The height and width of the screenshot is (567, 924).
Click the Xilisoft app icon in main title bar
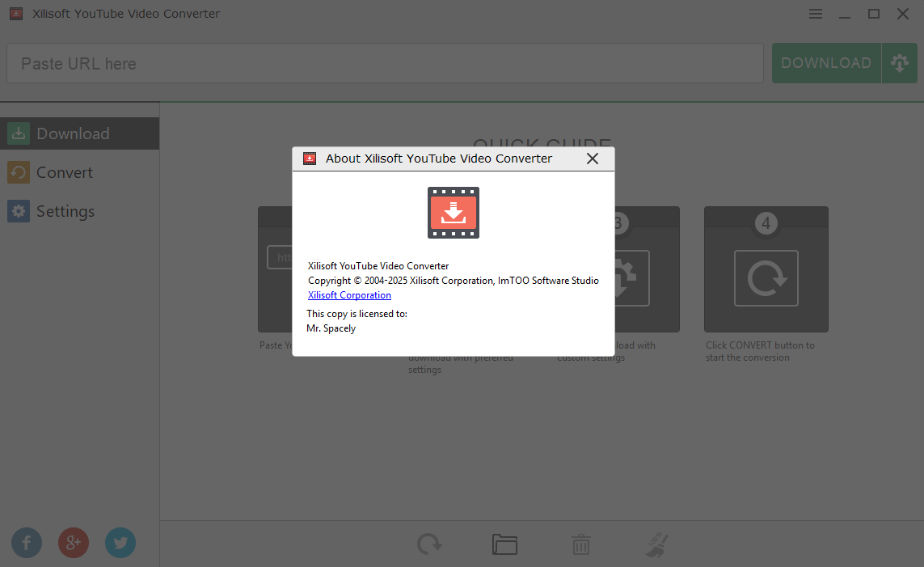pyautogui.click(x=16, y=14)
